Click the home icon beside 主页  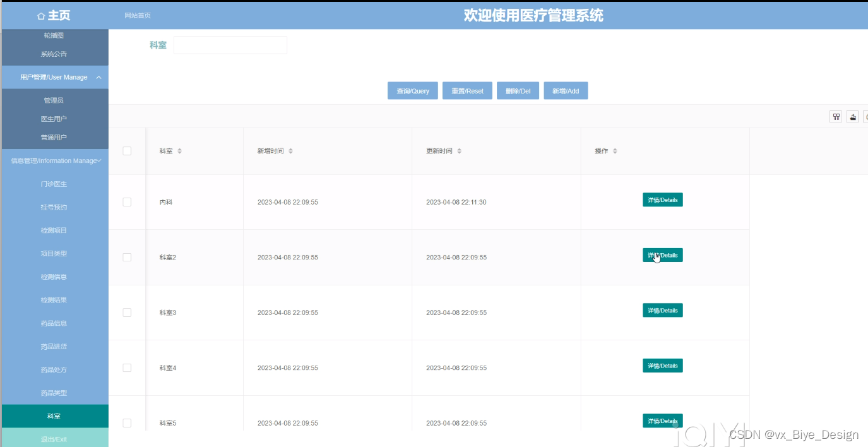[x=41, y=16]
